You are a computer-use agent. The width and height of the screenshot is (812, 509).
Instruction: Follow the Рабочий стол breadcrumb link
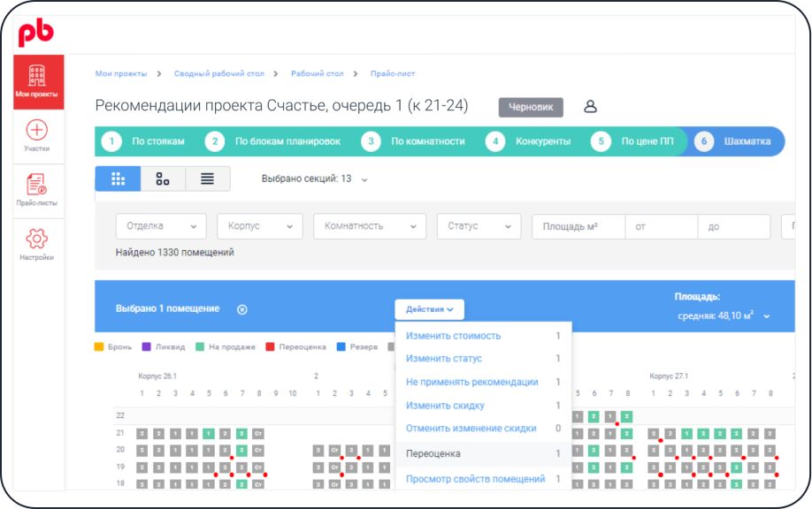point(317,73)
